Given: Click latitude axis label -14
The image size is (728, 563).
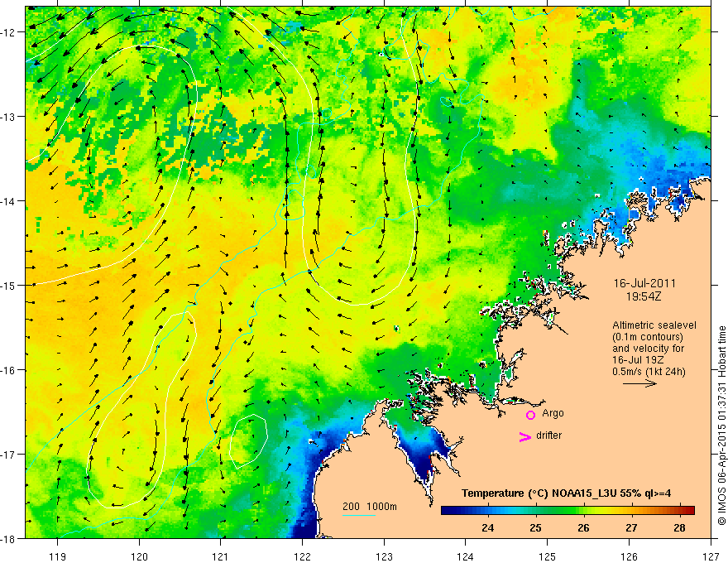Looking at the screenshot, I should pyautogui.click(x=9, y=201).
